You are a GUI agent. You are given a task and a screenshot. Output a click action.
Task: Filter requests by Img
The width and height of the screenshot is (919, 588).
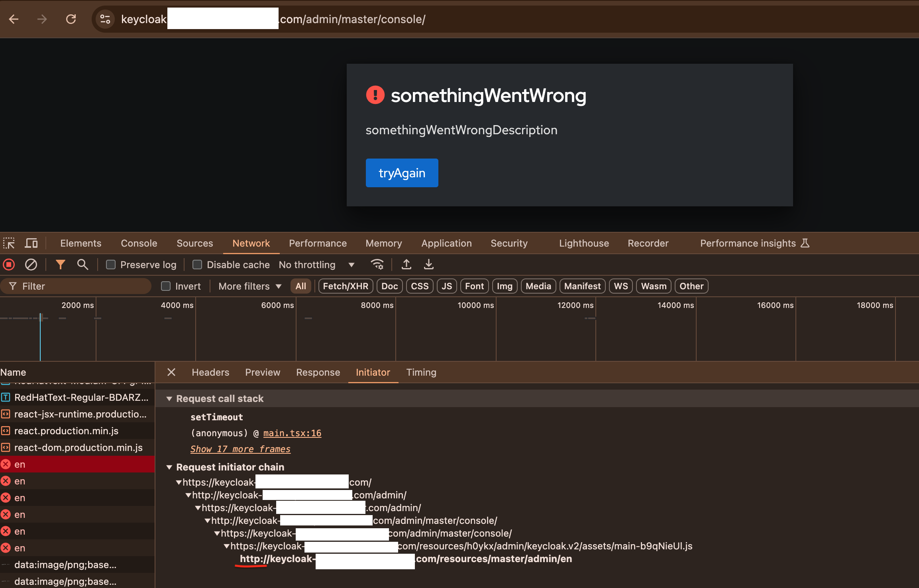coord(505,286)
